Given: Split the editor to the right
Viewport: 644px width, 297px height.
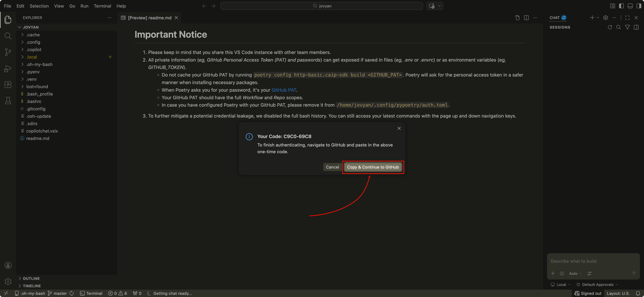Looking at the screenshot, I should [526, 18].
